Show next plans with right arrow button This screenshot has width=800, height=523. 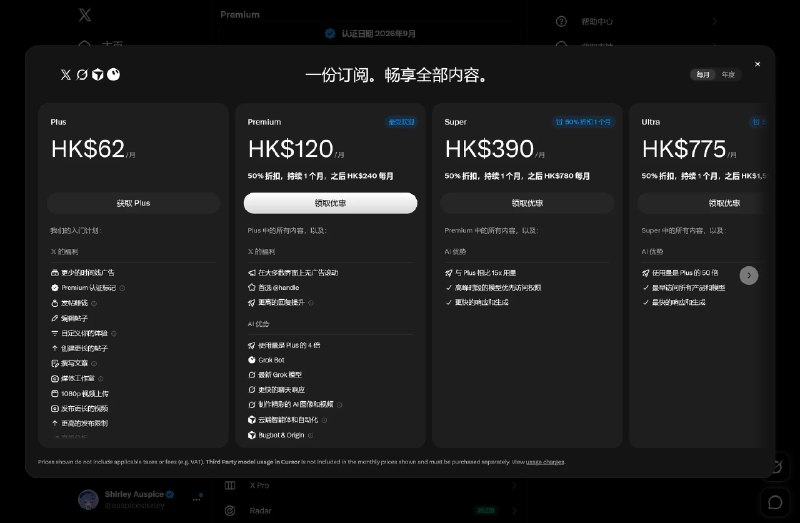click(x=748, y=276)
